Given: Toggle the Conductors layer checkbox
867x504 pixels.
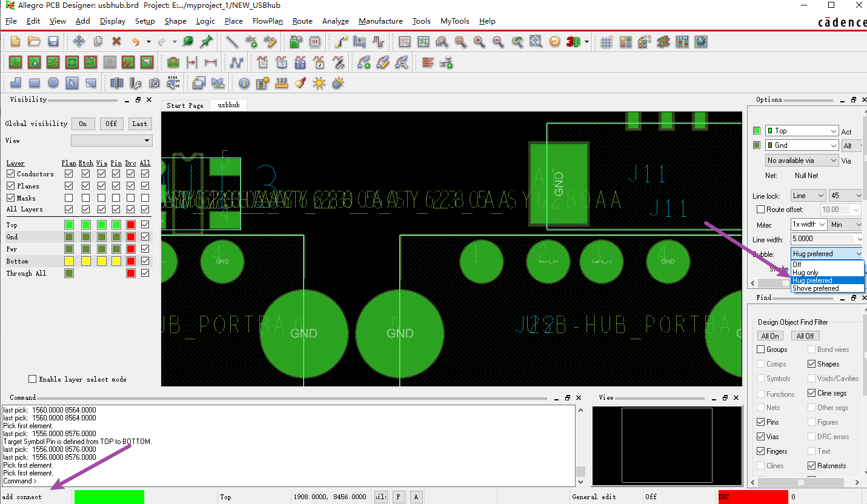Looking at the screenshot, I should pos(10,174).
